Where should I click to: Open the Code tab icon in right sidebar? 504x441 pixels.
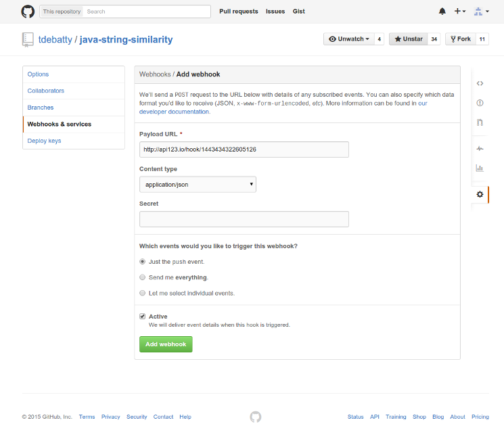(480, 83)
